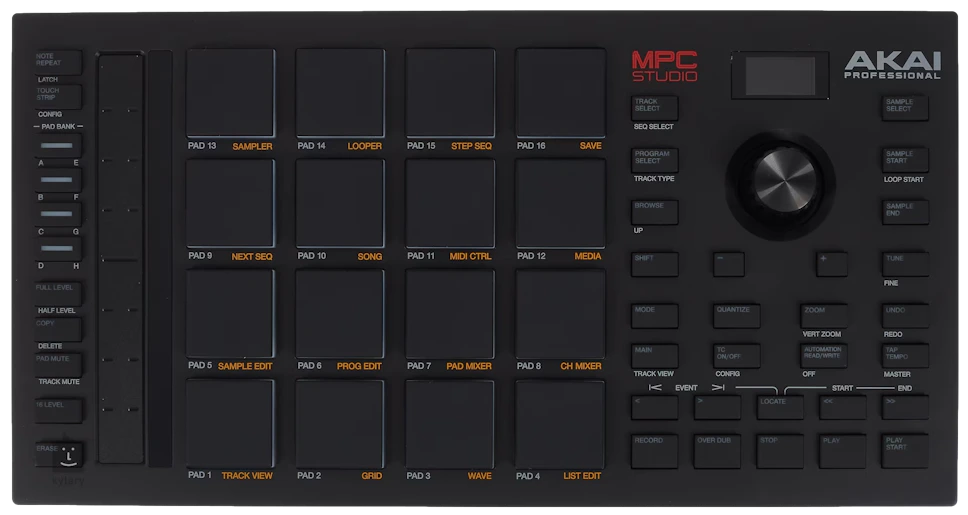
Task: Tap Pad 14 labeled Looper
Action: point(340,93)
